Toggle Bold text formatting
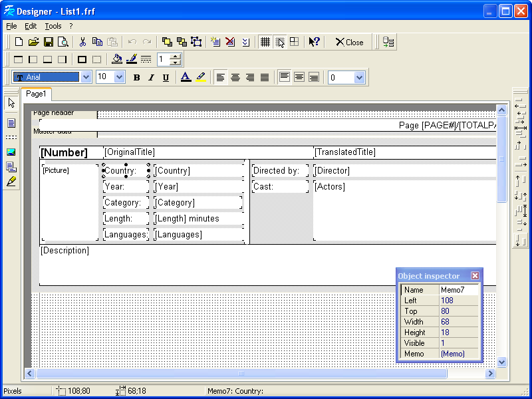Viewport: 532px width, 399px height. [x=136, y=77]
